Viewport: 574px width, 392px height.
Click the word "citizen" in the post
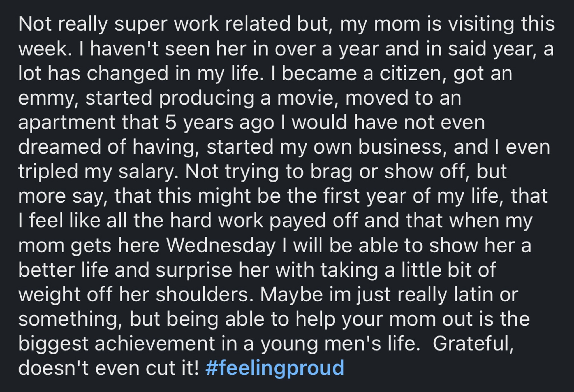click(x=411, y=73)
